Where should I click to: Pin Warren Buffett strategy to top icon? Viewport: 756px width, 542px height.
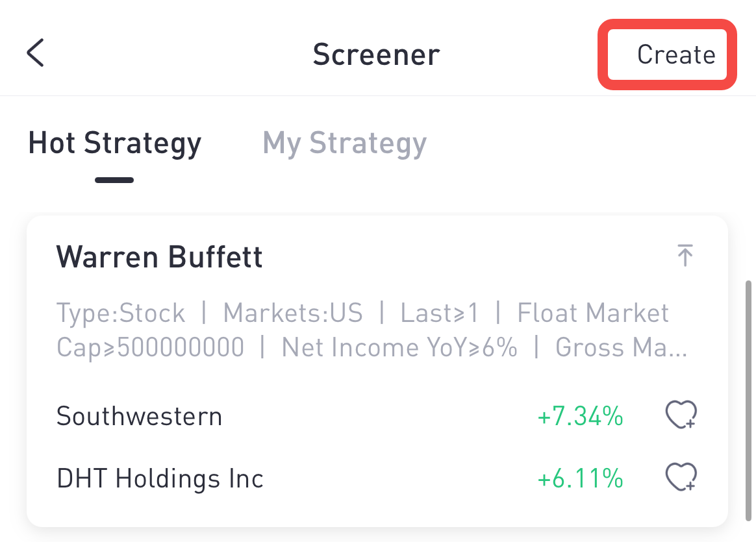point(685,255)
